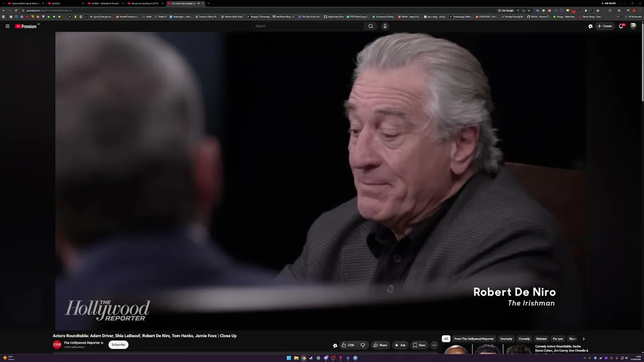Click Ask Gemini in the title bar
The height and width of the screenshot is (362, 644).
point(609,4)
